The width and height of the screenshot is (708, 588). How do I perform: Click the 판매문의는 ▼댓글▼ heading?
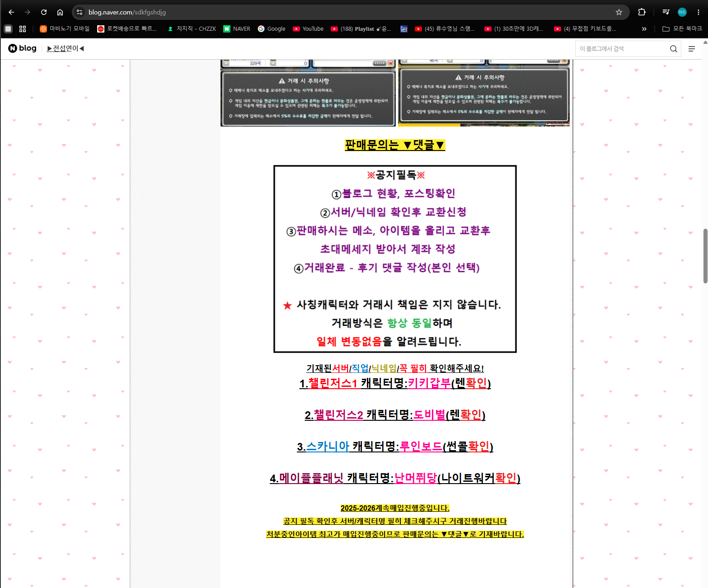click(395, 145)
